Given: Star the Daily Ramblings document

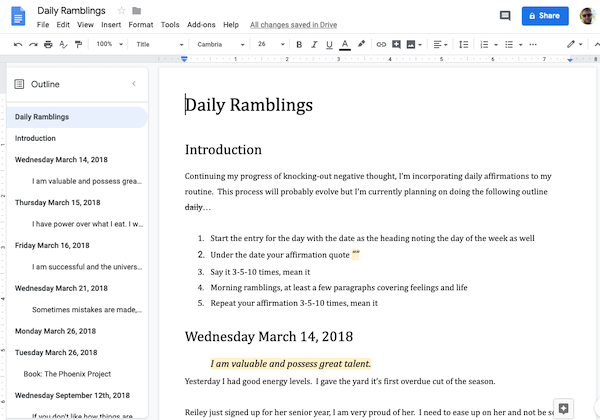Looking at the screenshot, I should tap(121, 10).
